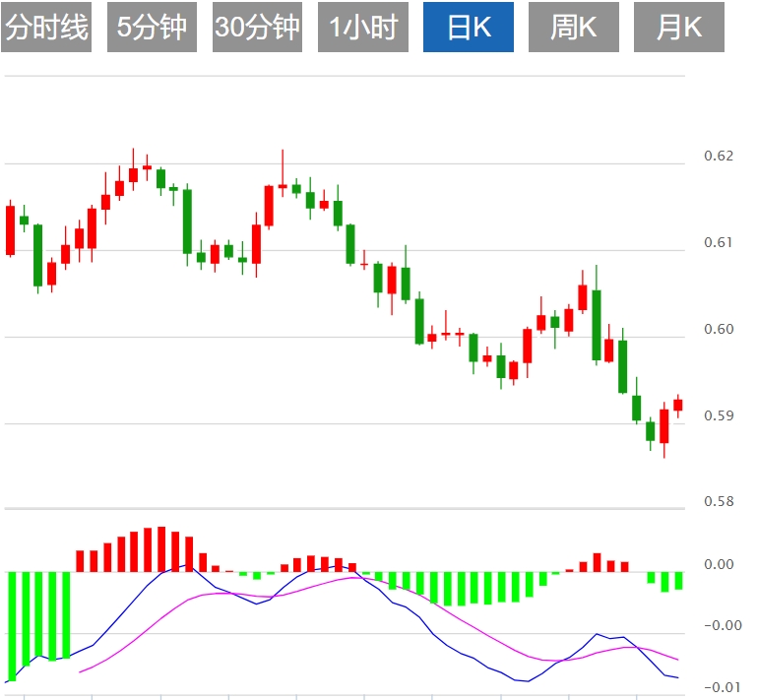Screen dimensions: 757x700
Task: Click the 0.60 price axis label
Action: (720, 329)
